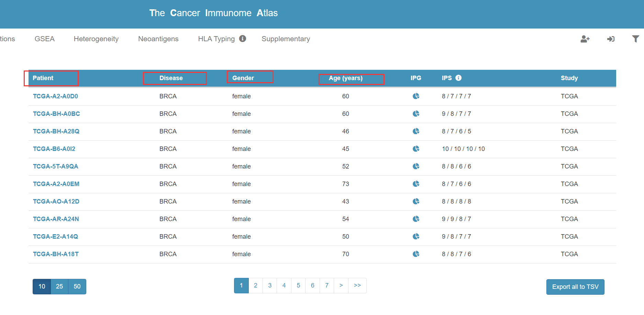Screen dimensions: 644x315
Task: Click Export all to TSV button
Action: point(575,287)
